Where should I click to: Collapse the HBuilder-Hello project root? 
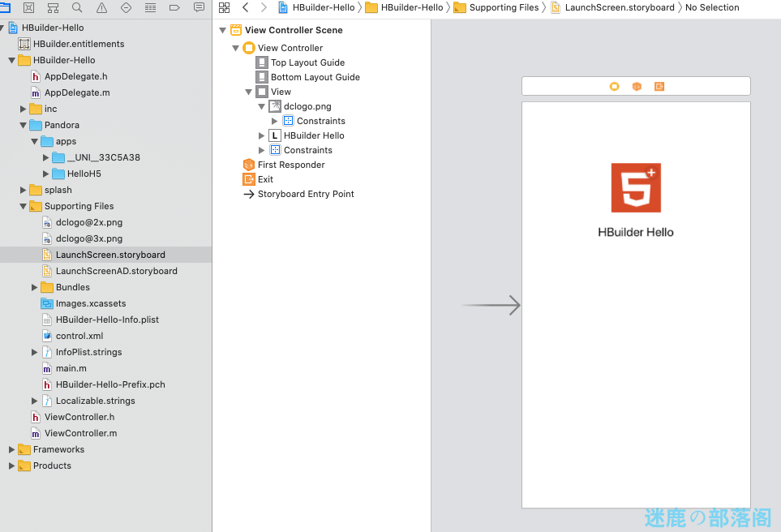click(2, 28)
